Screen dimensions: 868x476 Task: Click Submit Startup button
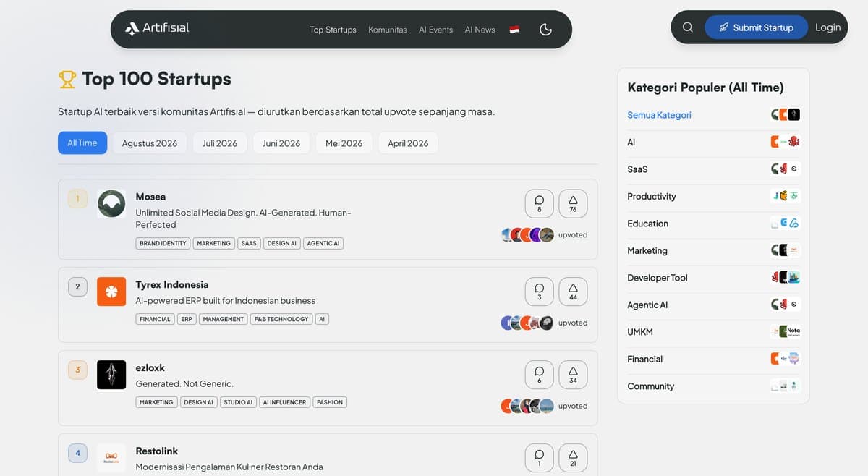[756, 27]
